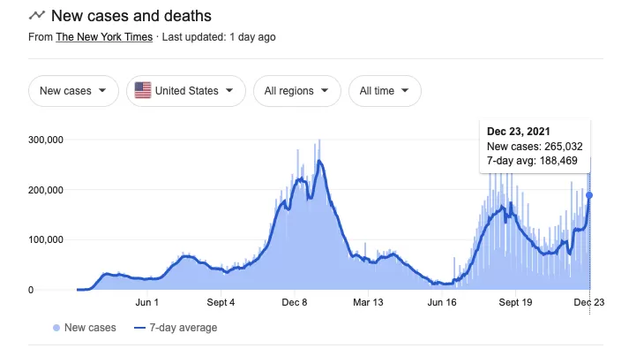
Task: Toggle the New cases legend label
Action: click(x=90, y=328)
